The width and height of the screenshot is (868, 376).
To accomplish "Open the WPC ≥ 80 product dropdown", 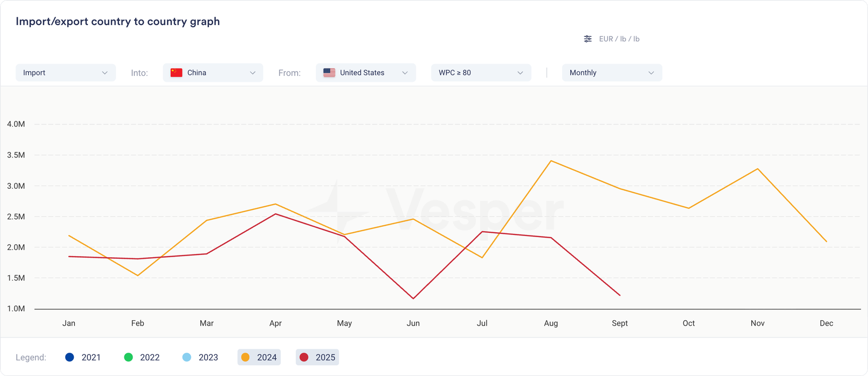I will pos(481,73).
